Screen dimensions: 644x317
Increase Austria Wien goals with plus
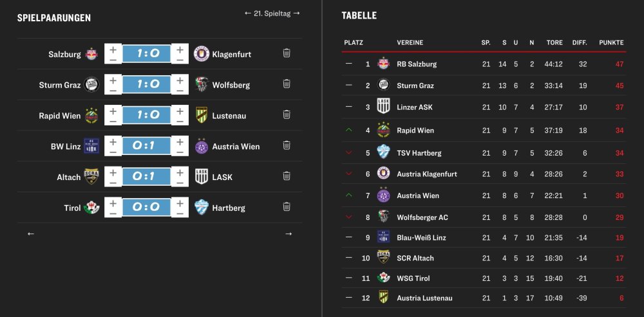pyautogui.click(x=180, y=141)
